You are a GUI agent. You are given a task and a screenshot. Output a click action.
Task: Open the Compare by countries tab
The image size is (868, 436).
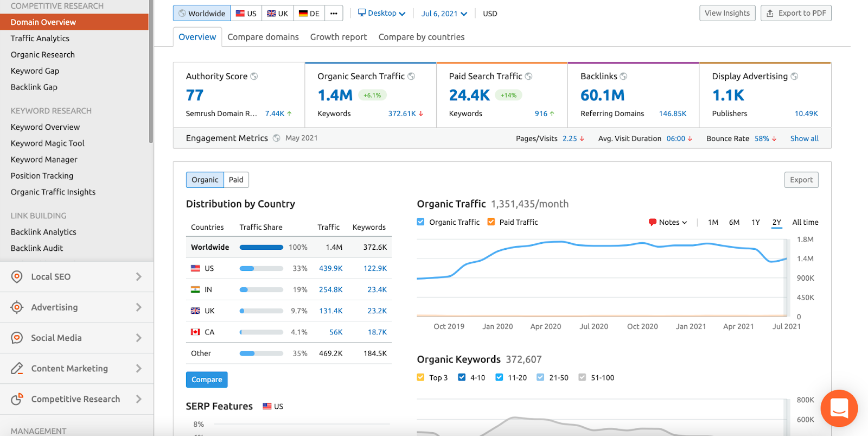tap(422, 37)
